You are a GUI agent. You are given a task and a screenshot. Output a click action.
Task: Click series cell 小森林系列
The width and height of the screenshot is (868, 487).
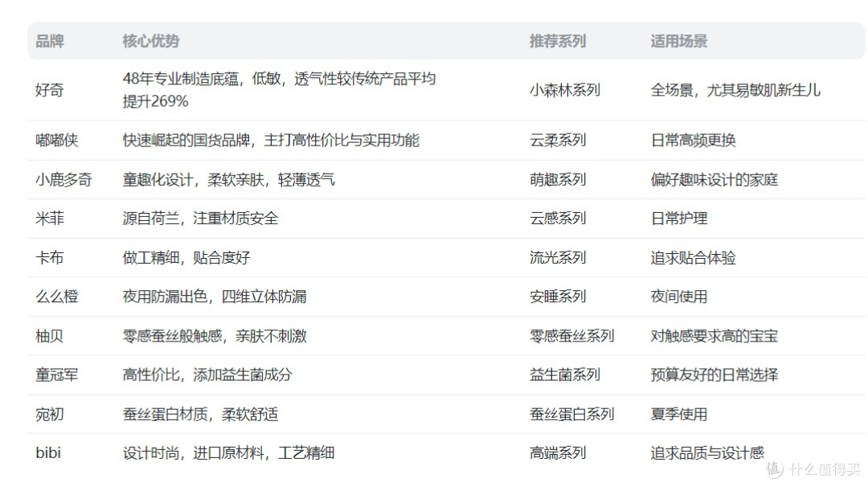[565, 90]
